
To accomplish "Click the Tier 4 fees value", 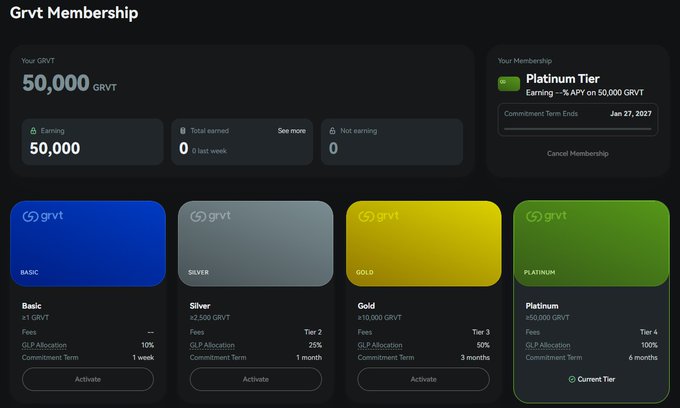I will [x=648, y=332].
